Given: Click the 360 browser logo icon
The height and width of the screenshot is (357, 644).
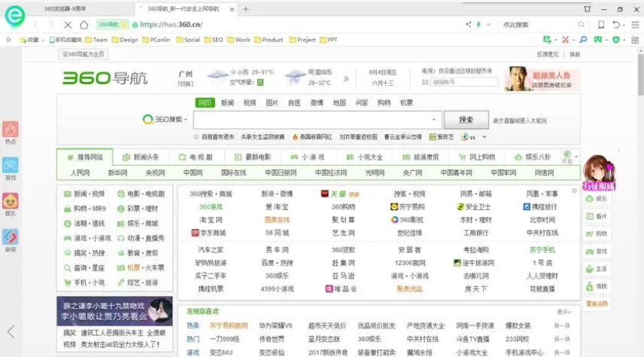Looking at the screenshot, I should pyautogui.click(x=15, y=17).
